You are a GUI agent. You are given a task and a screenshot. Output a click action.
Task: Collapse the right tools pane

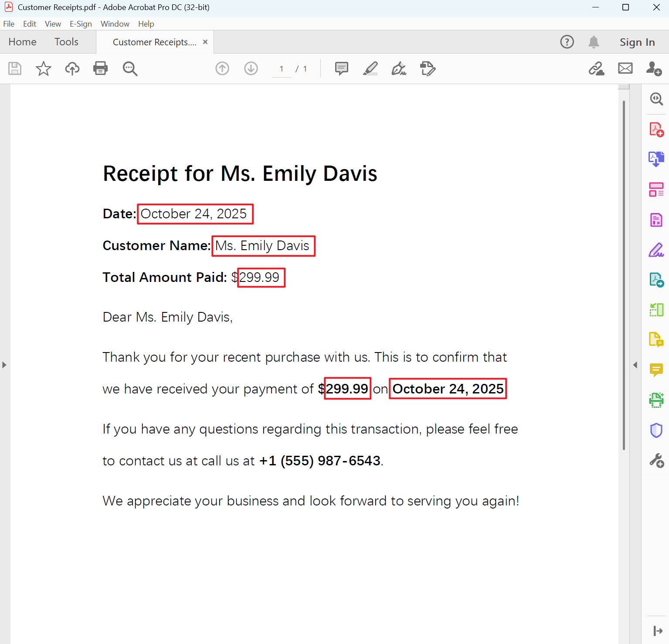click(x=635, y=365)
